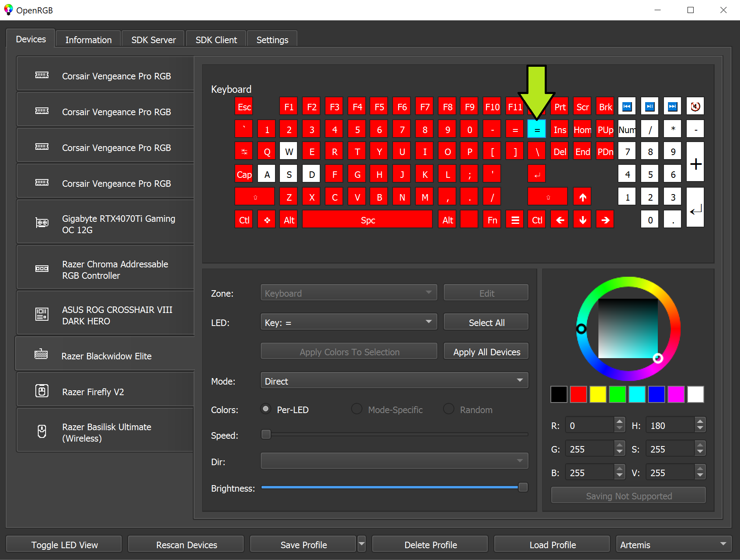The height and width of the screenshot is (560, 740).
Task: Select the Random colors option
Action: click(449, 409)
